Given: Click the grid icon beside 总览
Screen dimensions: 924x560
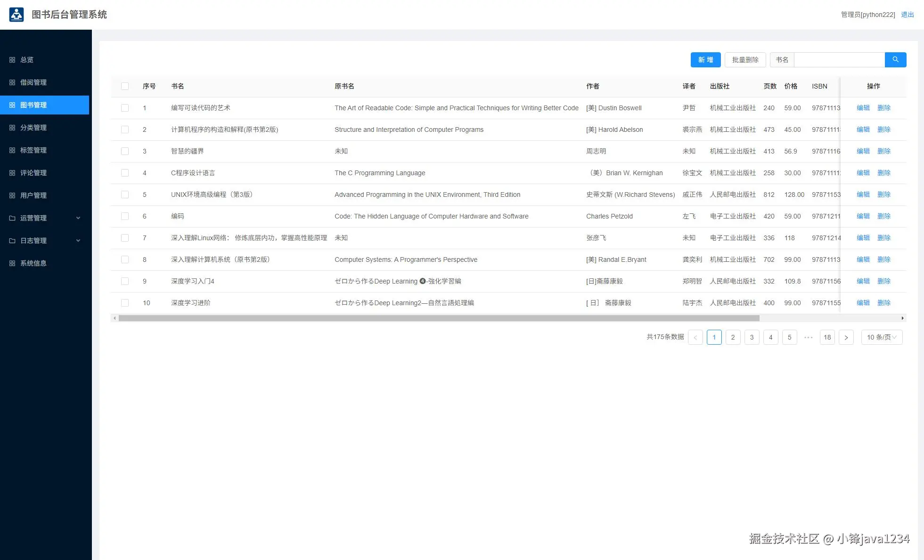Looking at the screenshot, I should [x=12, y=60].
